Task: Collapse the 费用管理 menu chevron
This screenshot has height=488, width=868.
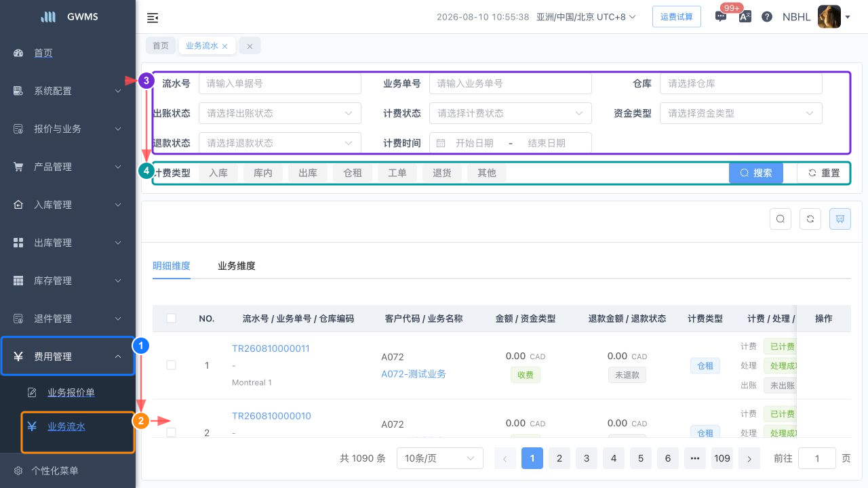Action: click(x=118, y=357)
